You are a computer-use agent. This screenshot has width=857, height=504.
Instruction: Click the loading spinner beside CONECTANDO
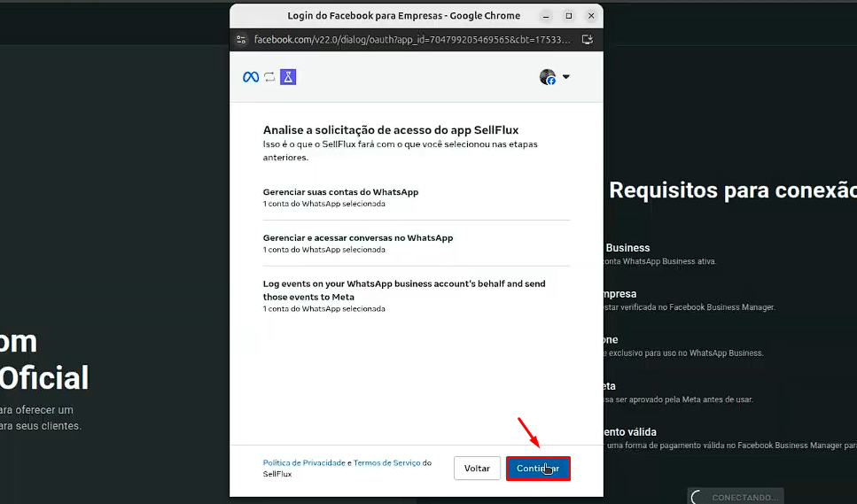coord(698,498)
